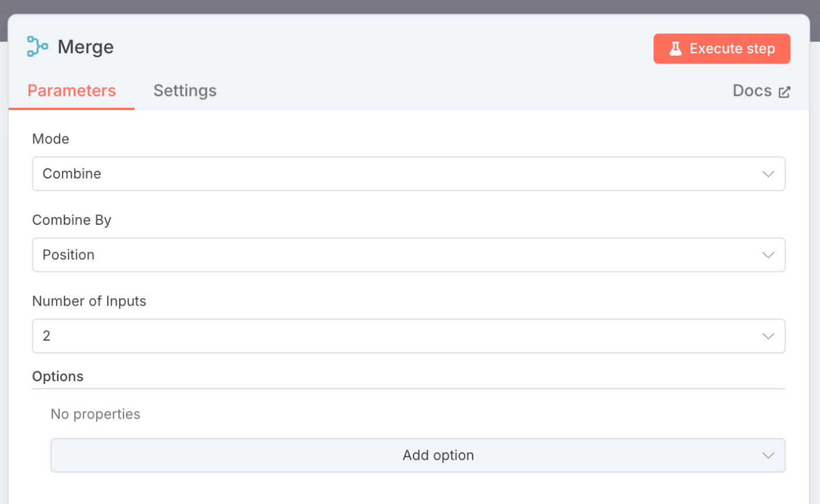The image size is (820, 504).
Task: Open the Docs link
Action: 761,91
